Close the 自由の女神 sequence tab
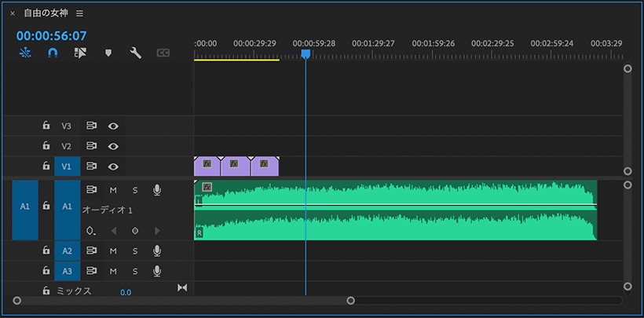Image resolution: width=644 pixels, height=318 pixels. pos(13,13)
